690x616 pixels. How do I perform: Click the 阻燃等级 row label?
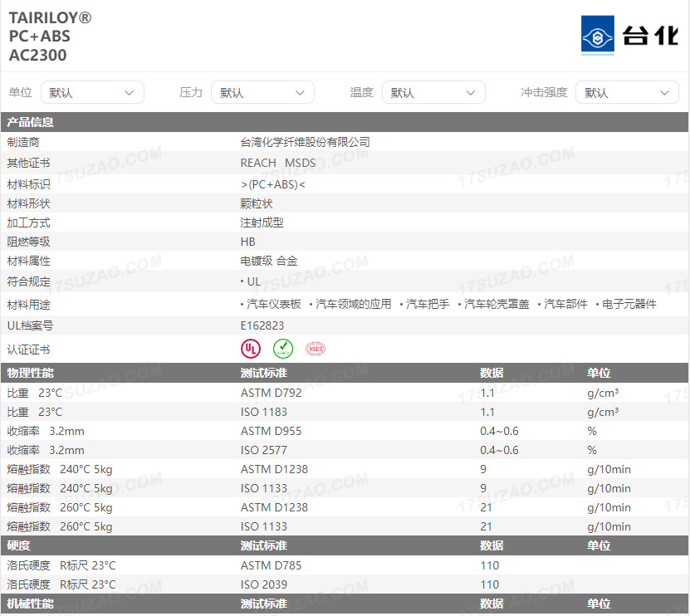coord(28,242)
